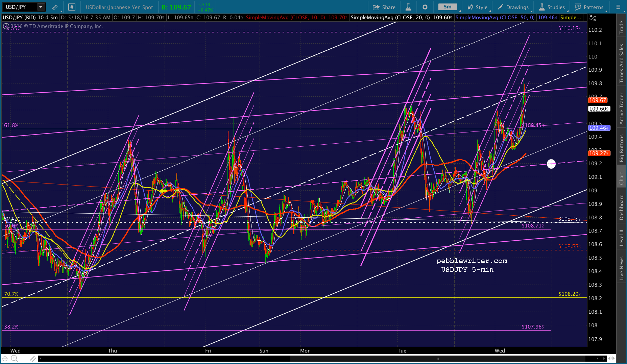Expand the USD/JPY symbol dropdown arrow
This screenshot has width=627, height=364.
coord(41,7)
